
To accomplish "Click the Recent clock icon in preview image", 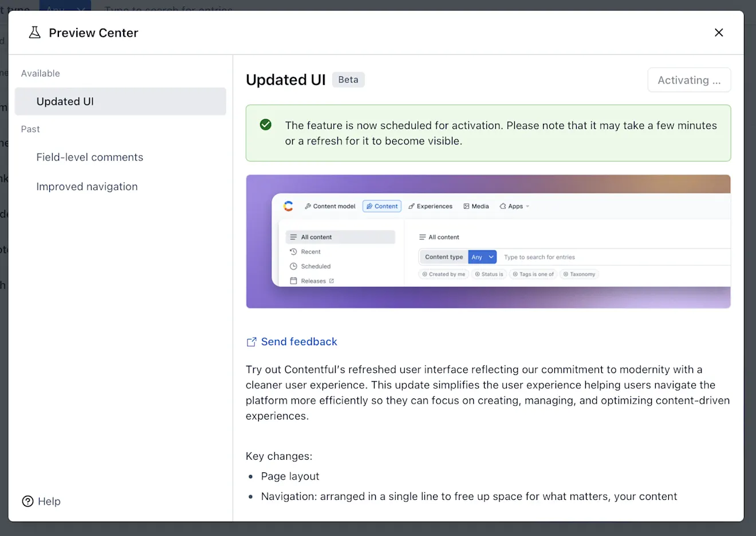I will tap(293, 252).
